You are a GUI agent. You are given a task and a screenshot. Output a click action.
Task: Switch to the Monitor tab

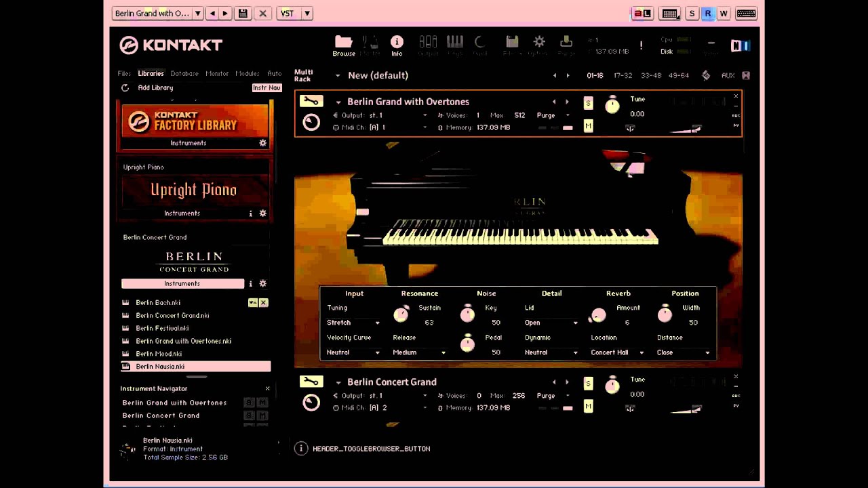tap(217, 73)
